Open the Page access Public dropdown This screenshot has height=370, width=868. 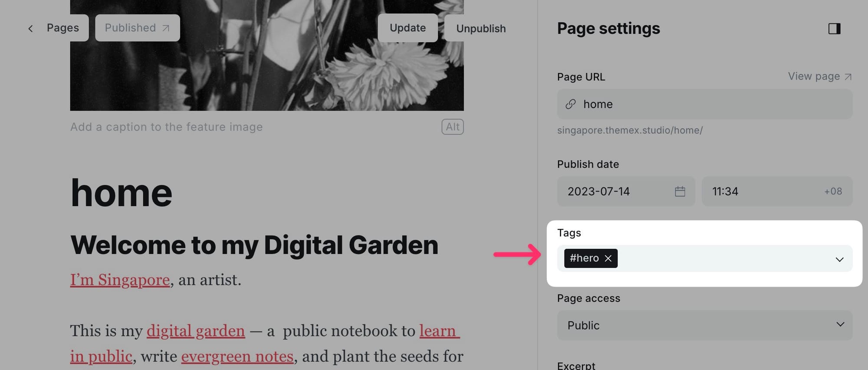click(x=705, y=325)
